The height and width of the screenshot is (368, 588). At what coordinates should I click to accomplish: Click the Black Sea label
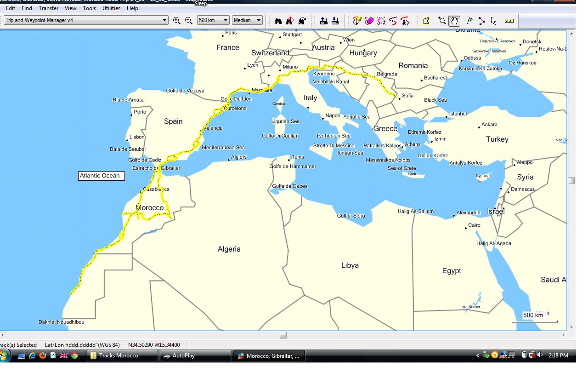[x=435, y=100]
